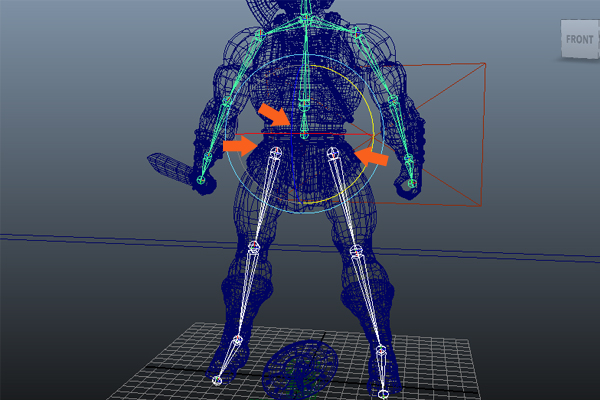Select the green spine joint above the pelvis

[304, 103]
